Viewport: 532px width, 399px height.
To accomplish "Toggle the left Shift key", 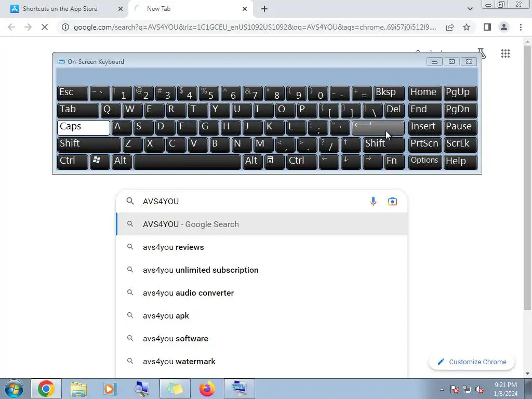I will pos(89,144).
